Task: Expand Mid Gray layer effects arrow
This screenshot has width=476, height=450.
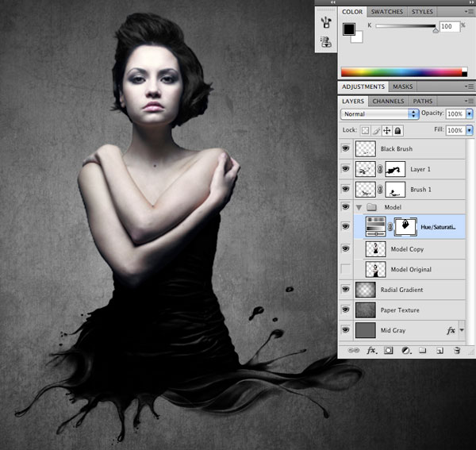Action: click(x=462, y=329)
